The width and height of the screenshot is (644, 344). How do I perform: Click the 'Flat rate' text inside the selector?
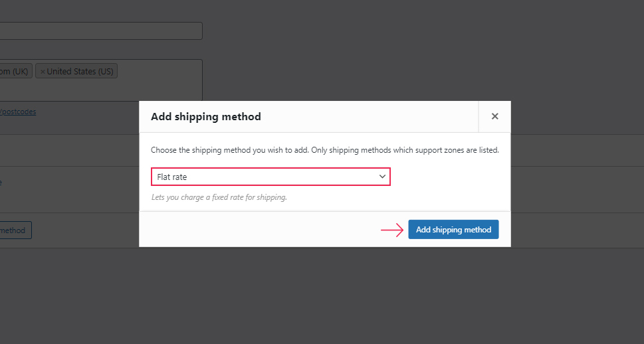[171, 177]
